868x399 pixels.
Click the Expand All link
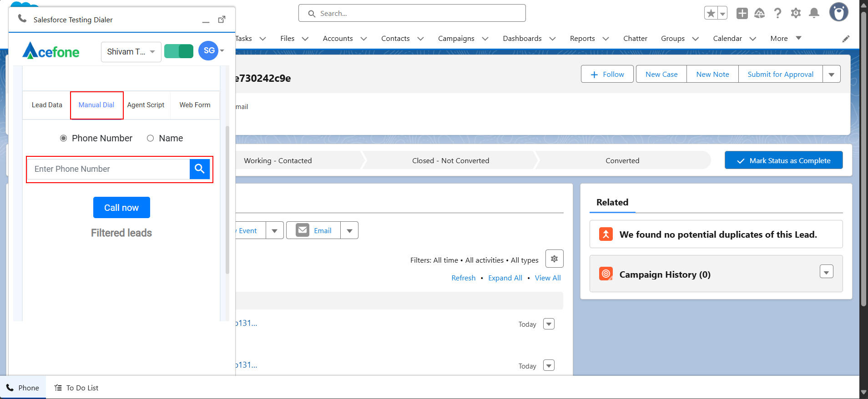pos(505,278)
